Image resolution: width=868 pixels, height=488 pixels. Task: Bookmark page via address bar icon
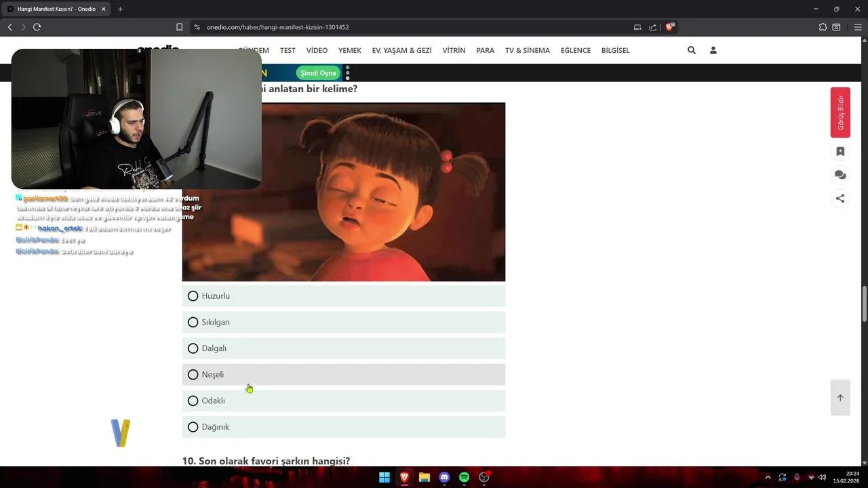179,27
